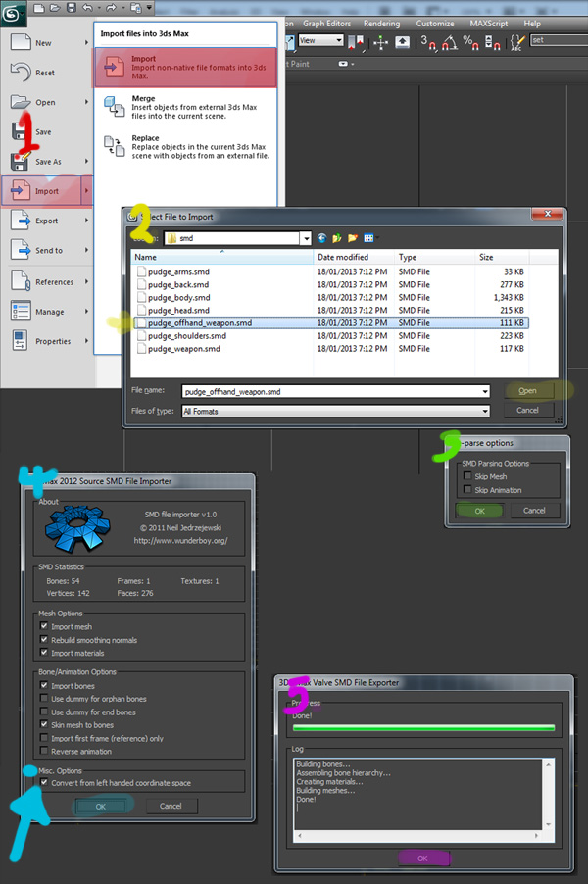Enable the Skip Animation checkbox
This screenshot has height=884, width=588.
[x=467, y=490]
